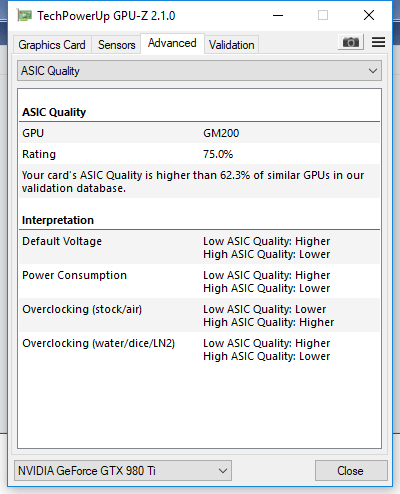This screenshot has height=494, width=400.
Task: Click the stock/air overclocking interpretation values
Action: point(269,316)
